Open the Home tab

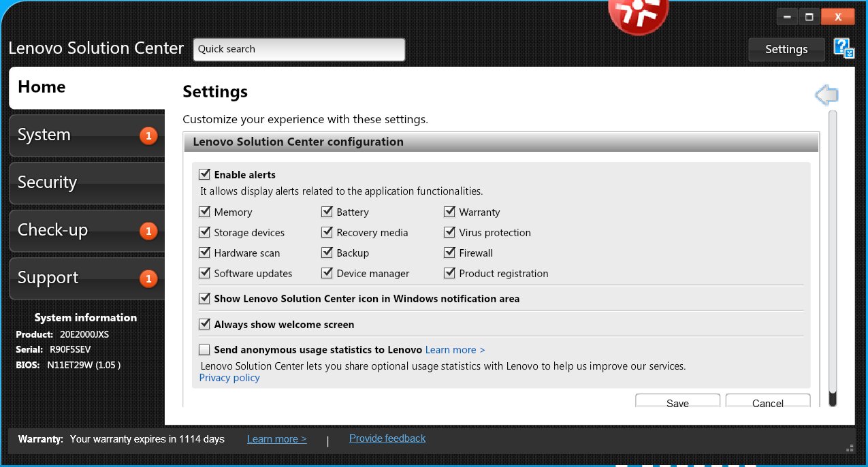click(x=87, y=87)
